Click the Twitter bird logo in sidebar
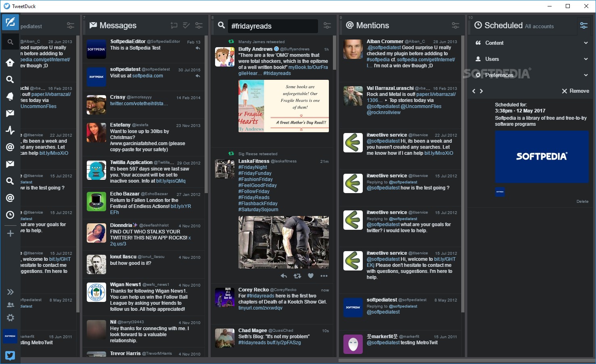596x364 pixels. 10,355
